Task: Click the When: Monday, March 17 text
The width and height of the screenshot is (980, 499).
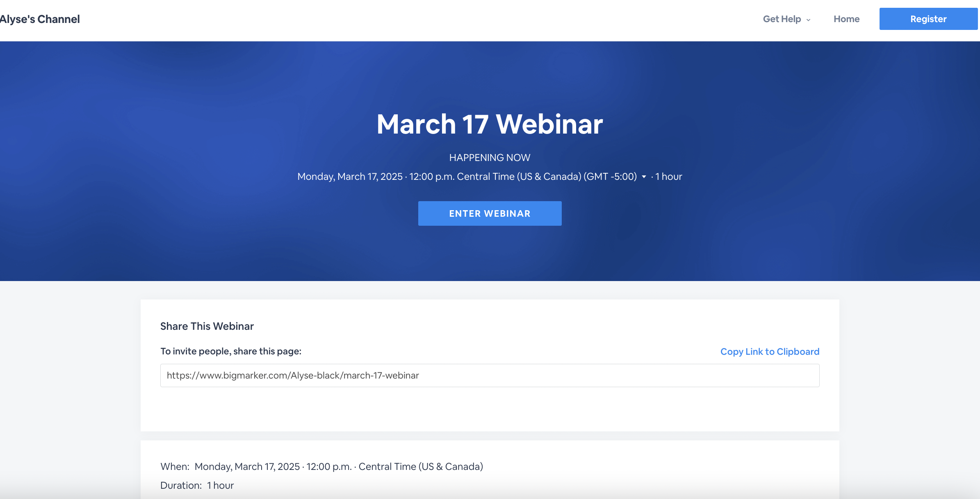Action: point(321,466)
